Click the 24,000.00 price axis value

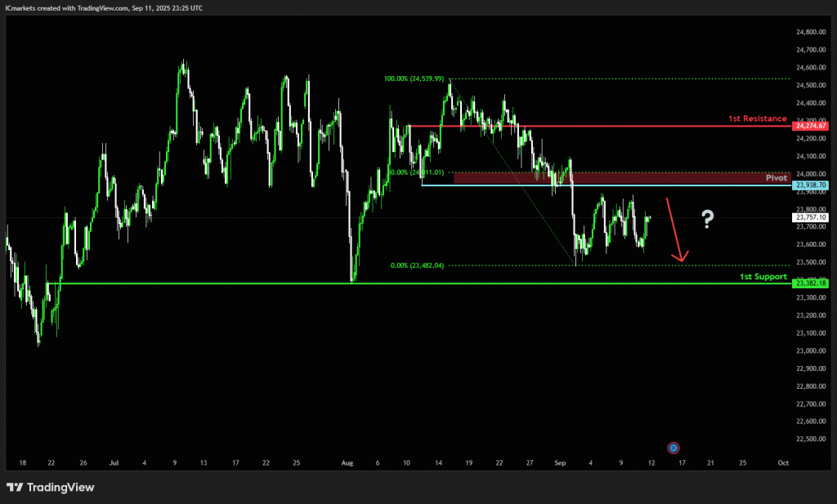tap(811, 174)
